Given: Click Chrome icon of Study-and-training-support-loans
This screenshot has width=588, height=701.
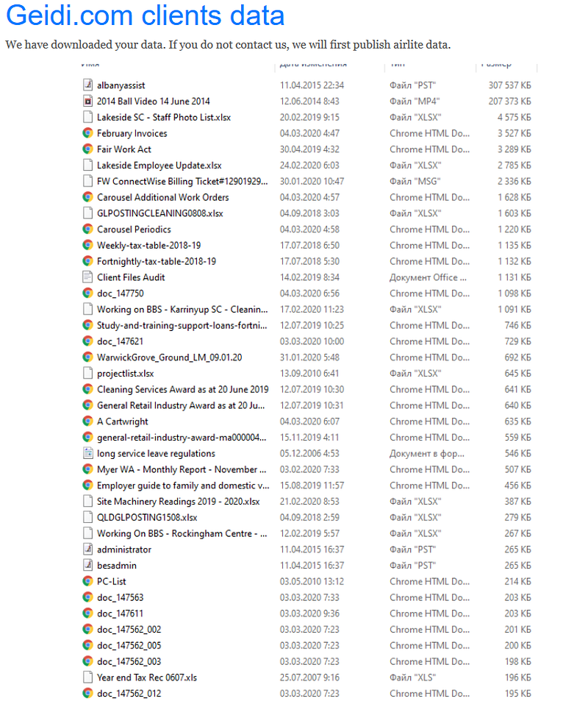Looking at the screenshot, I should tap(88, 325).
